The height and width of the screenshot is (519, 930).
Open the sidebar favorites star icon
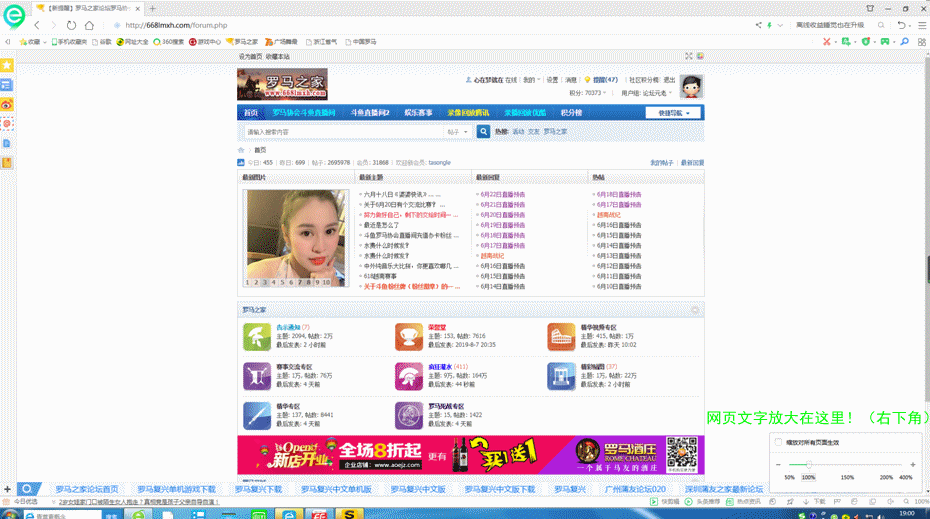point(7,65)
